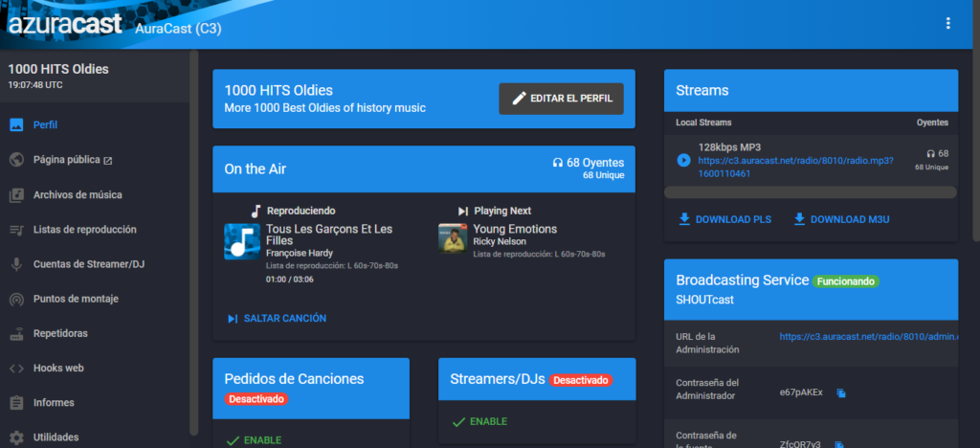Expand the Hooks web sidebar section
Image resolution: width=980 pixels, height=448 pixels.
click(58, 369)
